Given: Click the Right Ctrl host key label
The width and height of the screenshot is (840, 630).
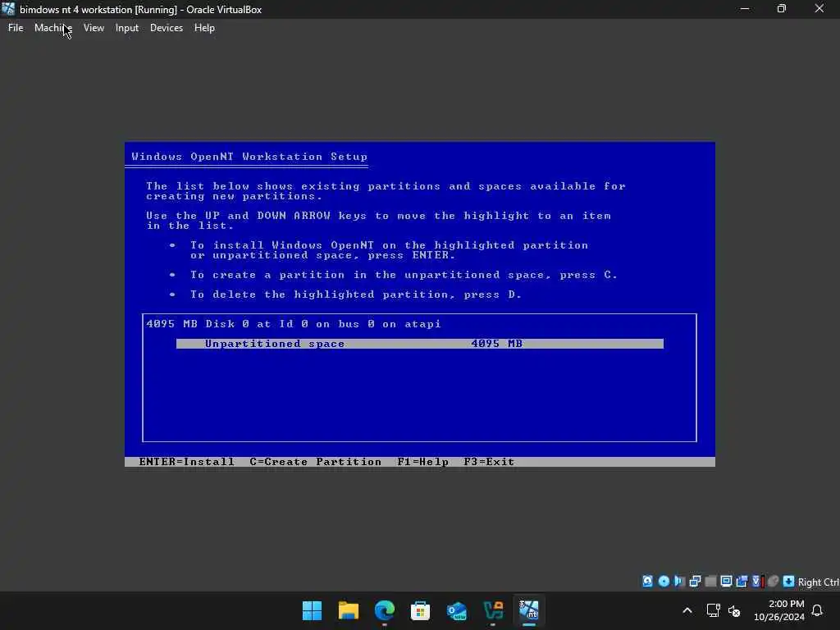Looking at the screenshot, I should click(x=818, y=582).
